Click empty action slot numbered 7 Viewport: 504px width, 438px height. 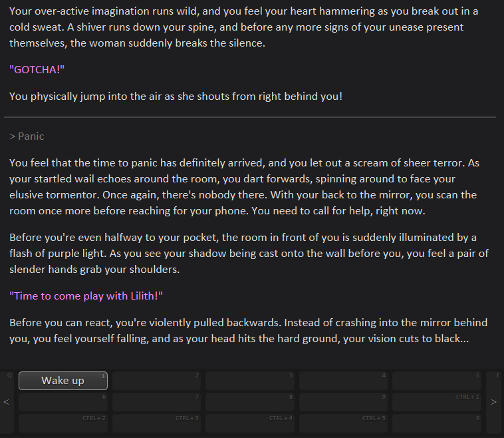tap(156, 402)
